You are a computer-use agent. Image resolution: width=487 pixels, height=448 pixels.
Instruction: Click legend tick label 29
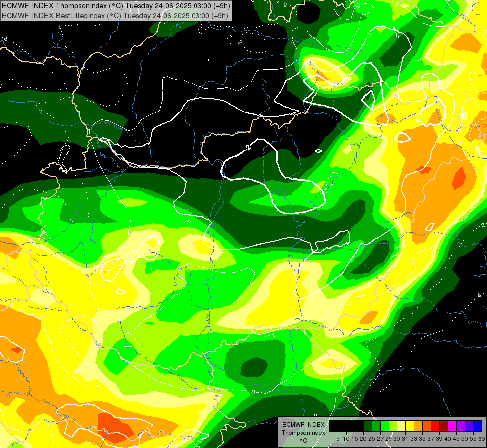(389, 439)
